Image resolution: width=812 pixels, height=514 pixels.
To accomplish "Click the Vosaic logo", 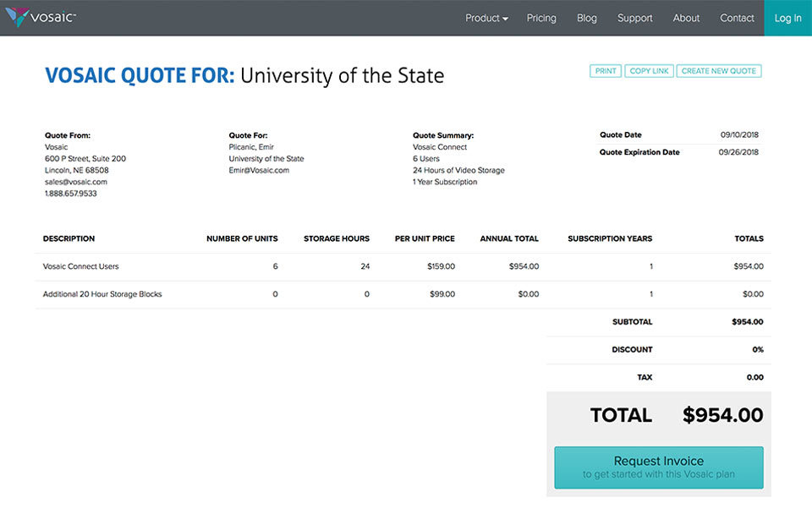I will coord(41,17).
